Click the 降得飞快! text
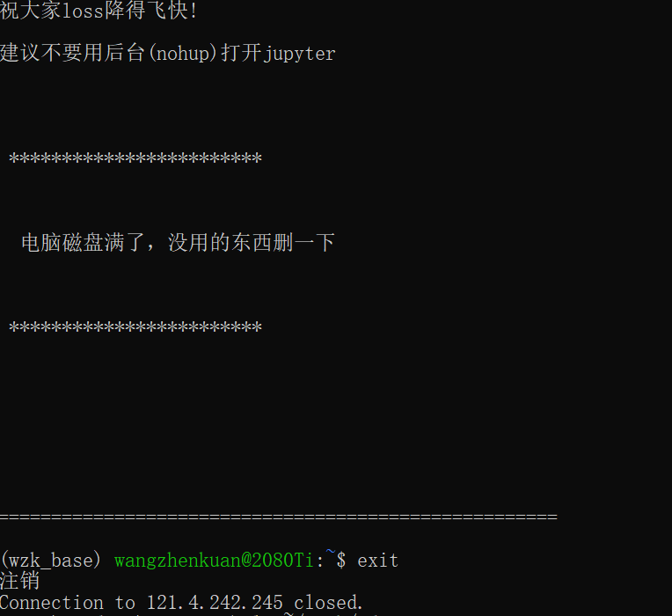Viewport: 672px width, 616px height. pos(151,11)
